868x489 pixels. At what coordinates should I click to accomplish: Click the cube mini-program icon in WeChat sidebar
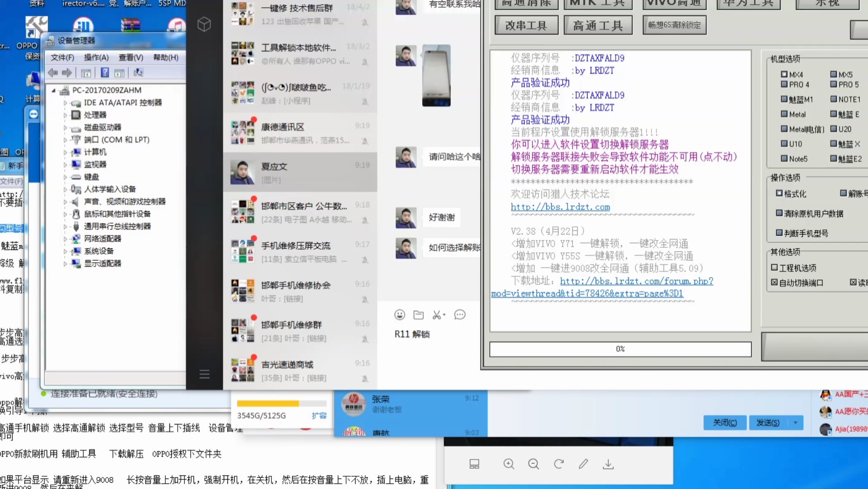[x=204, y=24]
